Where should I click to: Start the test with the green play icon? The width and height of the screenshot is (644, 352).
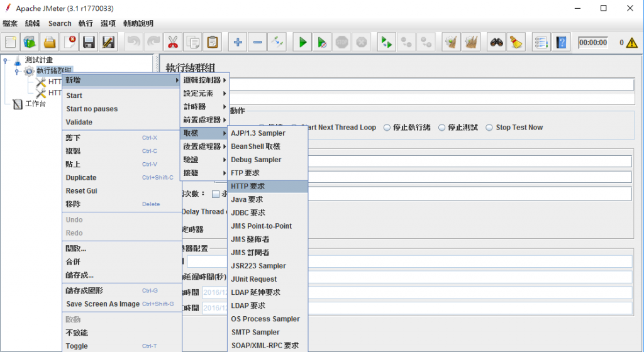[303, 42]
